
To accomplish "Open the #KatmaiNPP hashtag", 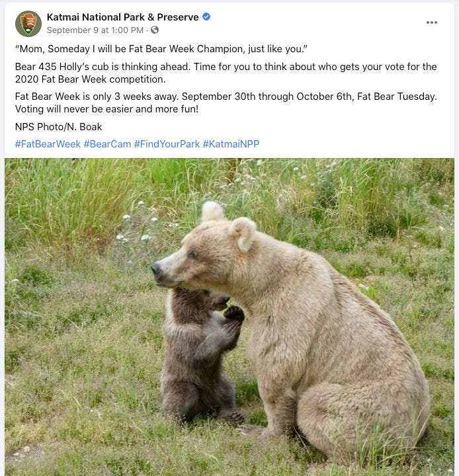I will pyautogui.click(x=231, y=144).
